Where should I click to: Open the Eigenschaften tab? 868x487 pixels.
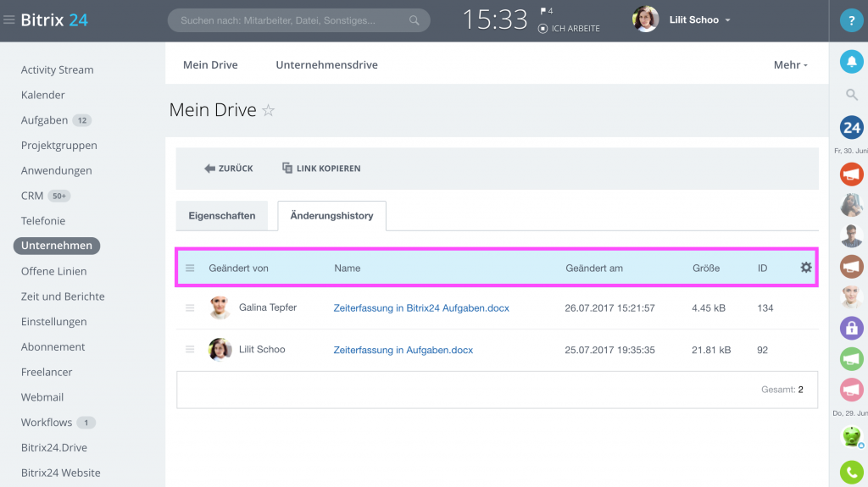coord(222,216)
